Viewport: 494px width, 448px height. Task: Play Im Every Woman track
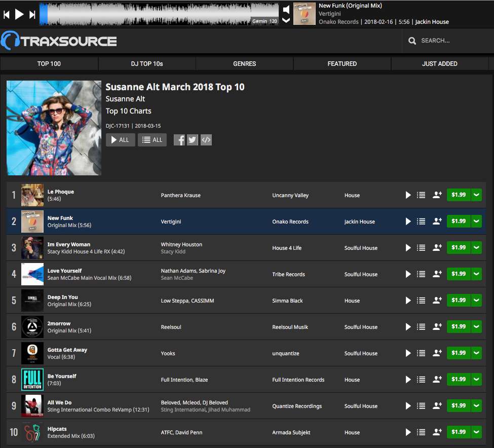pos(408,248)
